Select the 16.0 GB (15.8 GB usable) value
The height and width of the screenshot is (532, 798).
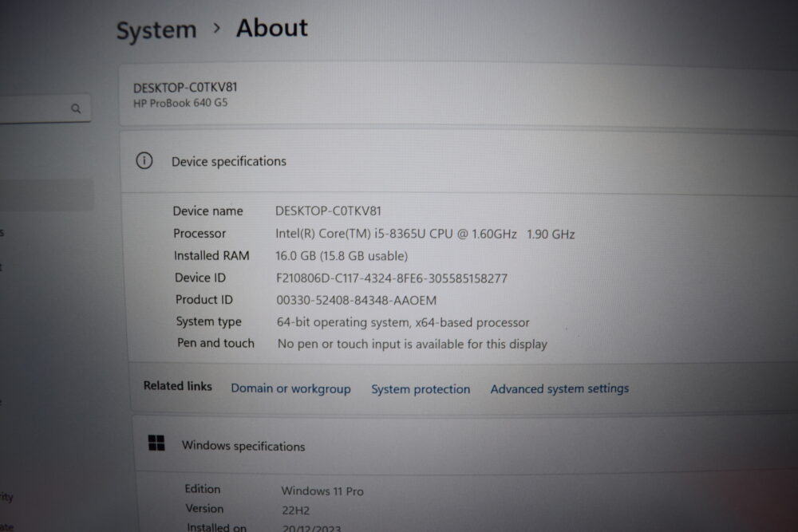click(x=342, y=256)
